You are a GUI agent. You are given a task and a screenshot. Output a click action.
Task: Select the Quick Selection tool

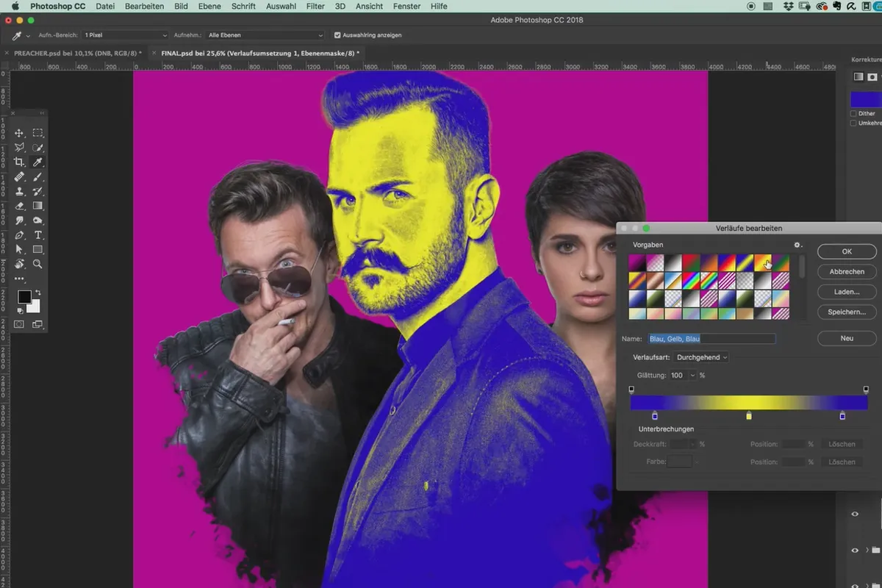37,148
